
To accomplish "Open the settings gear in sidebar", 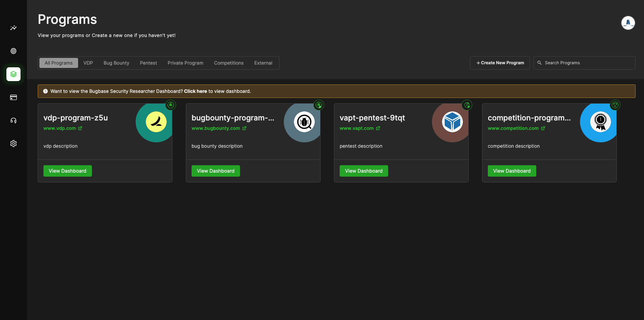I will pos(13,144).
